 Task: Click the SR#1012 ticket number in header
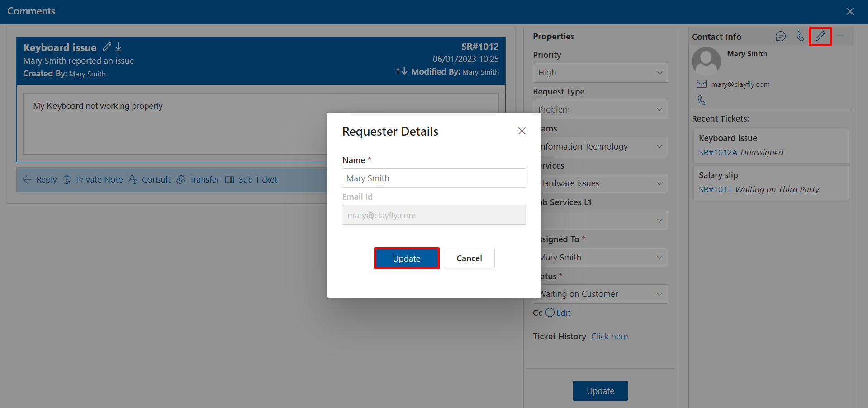click(x=480, y=47)
